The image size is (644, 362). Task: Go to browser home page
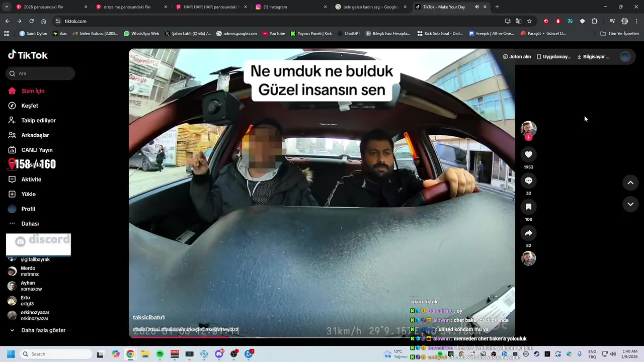[43, 21]
